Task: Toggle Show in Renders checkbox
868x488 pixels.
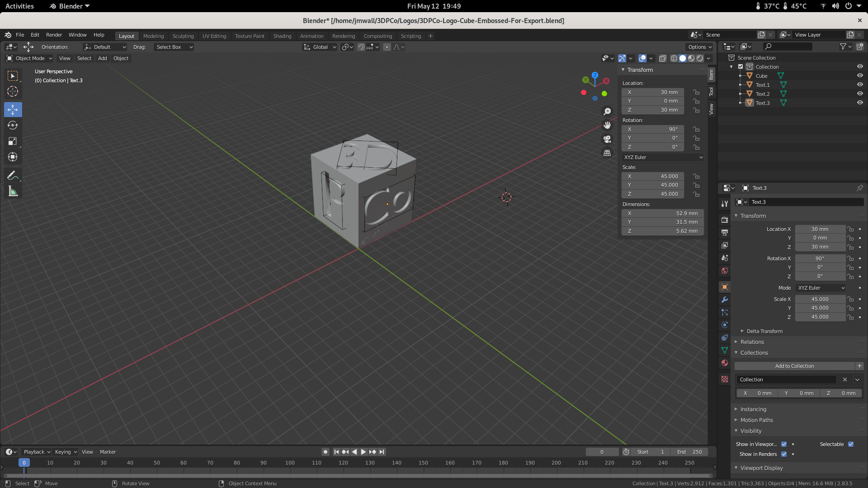Action: pyautogui.click(x=784, y=454)
